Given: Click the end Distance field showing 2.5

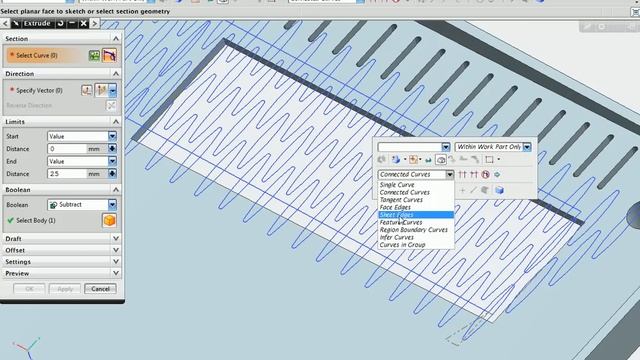Looking at the screenshot, I should point(67,174).
